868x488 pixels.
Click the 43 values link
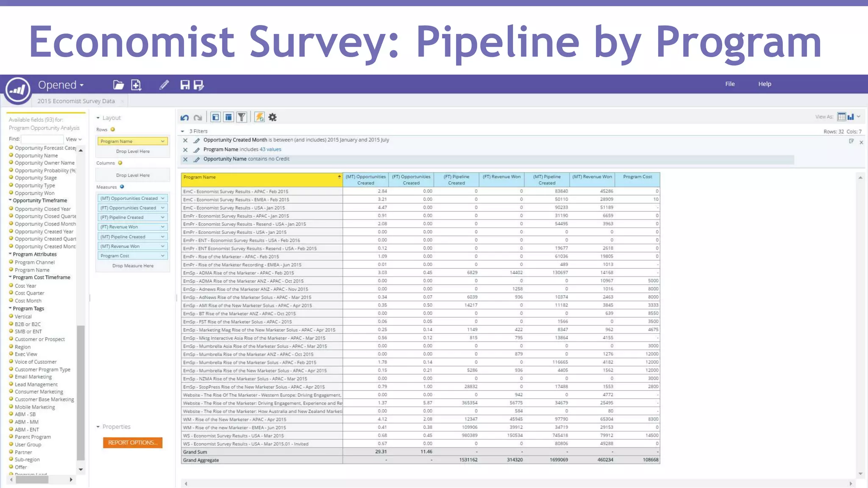point(270,150)
